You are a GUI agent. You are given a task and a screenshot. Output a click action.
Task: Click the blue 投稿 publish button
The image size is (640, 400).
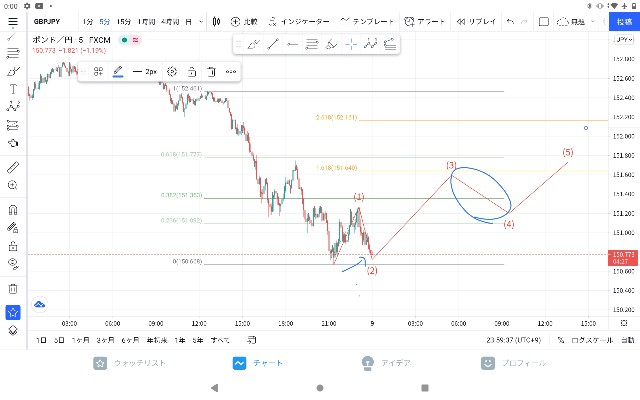pyautogui.click(x=624, y=22)
